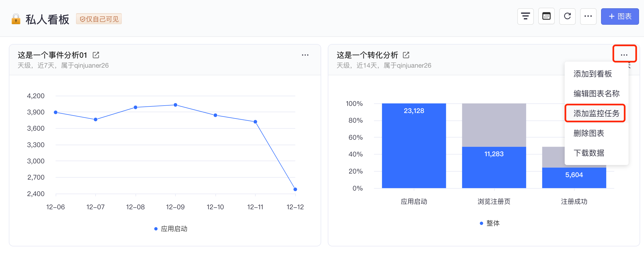Click the lock icon beside dashboard title
The width and height of the screenshot is (644, 253).
coord(16,19)
